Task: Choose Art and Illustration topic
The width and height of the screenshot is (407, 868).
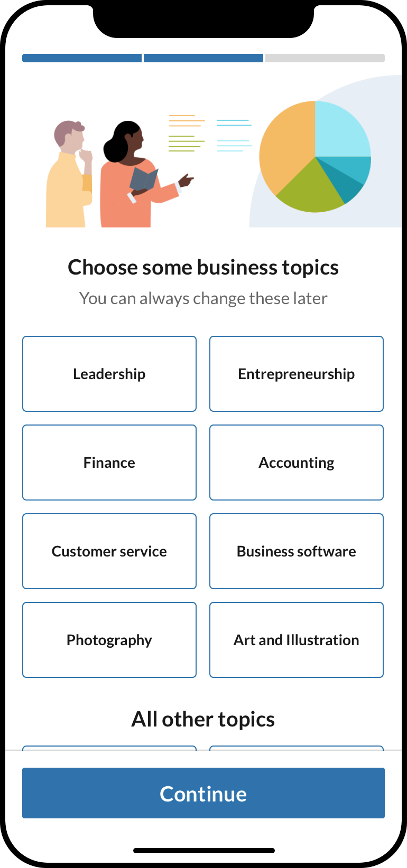Action: point(297,640)
